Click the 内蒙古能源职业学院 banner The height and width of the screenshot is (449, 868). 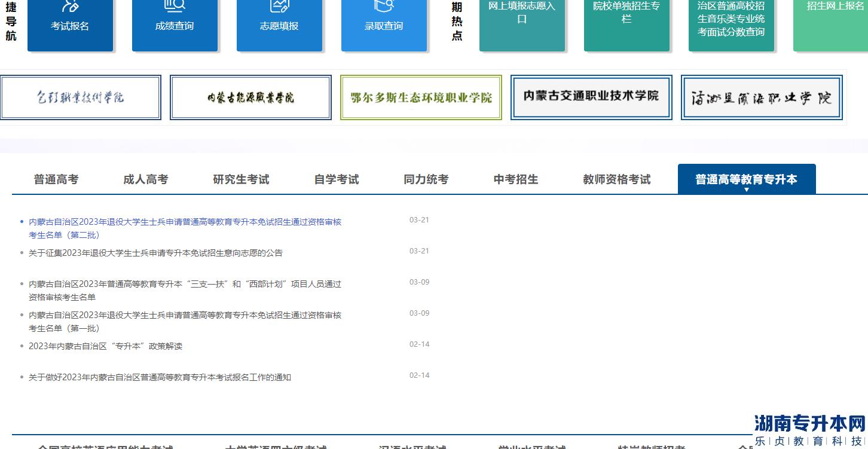pyautogui.click(x=250, y=97)
